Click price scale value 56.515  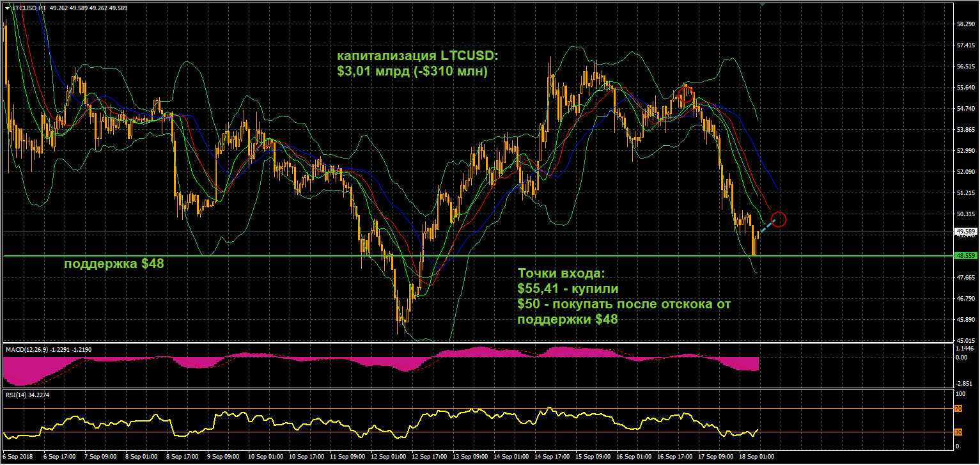pyautogui.click(x=965, y=67)
